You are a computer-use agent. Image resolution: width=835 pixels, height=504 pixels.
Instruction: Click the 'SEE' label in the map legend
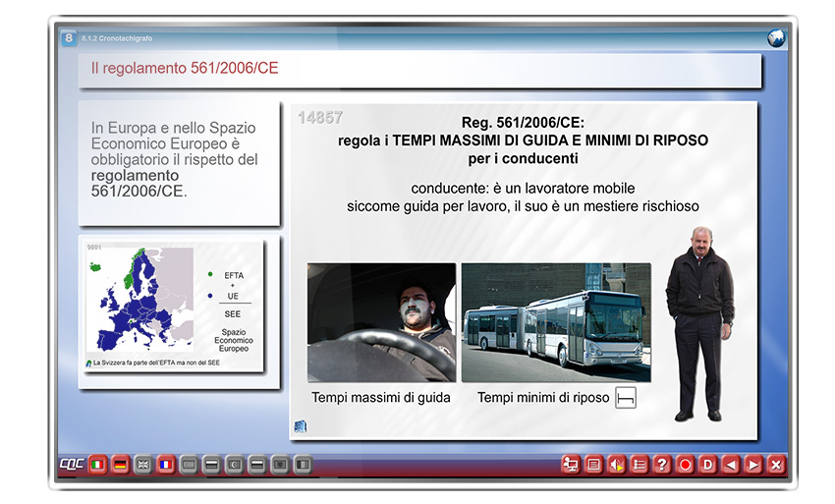tap(232, 313)
